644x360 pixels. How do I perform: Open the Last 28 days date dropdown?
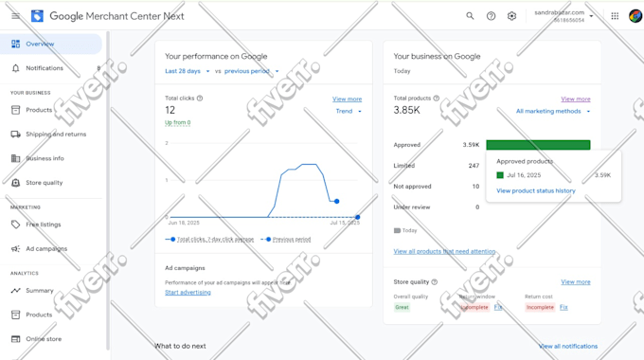click(x=188, y=71)
